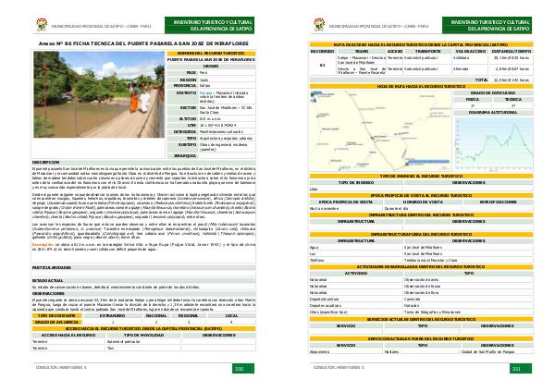Select the 'SERVICIOS ACTUALES FUERA DEL RECURSO' header
Screen dimensions: 555x392
[x=421, y=339]
